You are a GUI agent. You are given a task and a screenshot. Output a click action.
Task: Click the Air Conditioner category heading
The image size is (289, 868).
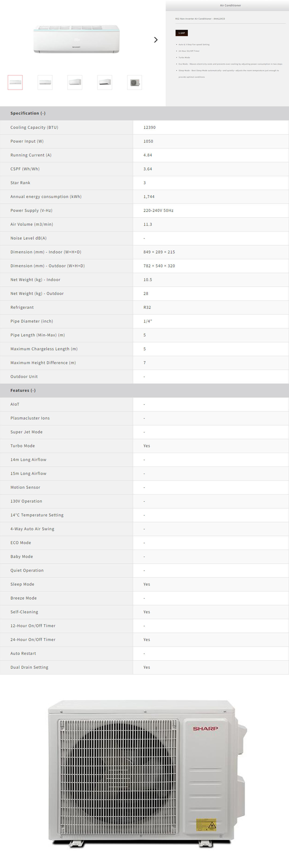(230, 5)
